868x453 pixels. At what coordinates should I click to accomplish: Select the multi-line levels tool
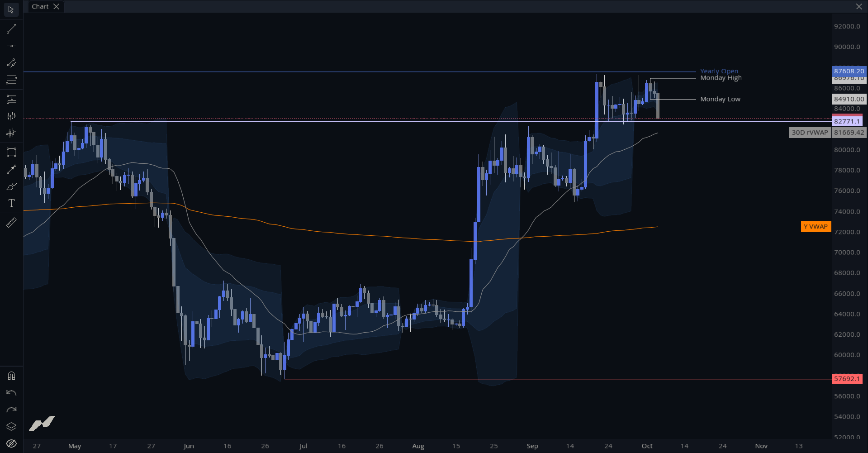pyautogui.click(x=11, y=80)
